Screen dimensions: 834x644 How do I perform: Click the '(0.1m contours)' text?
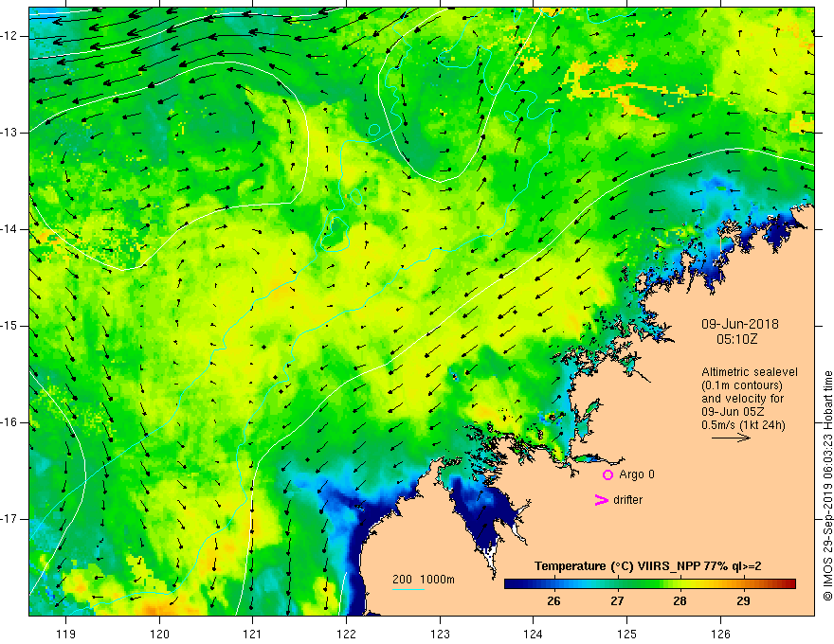point(742,385)
